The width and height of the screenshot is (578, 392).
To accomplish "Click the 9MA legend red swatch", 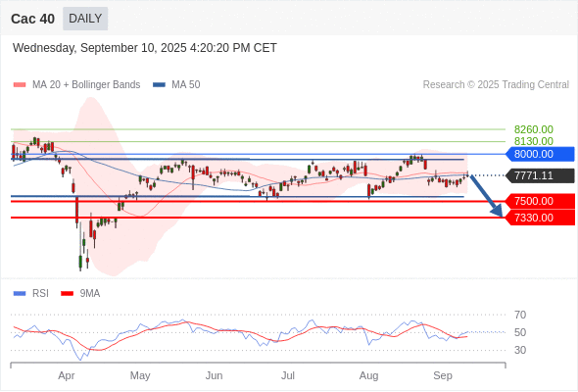I will click(x=67, y=294).
